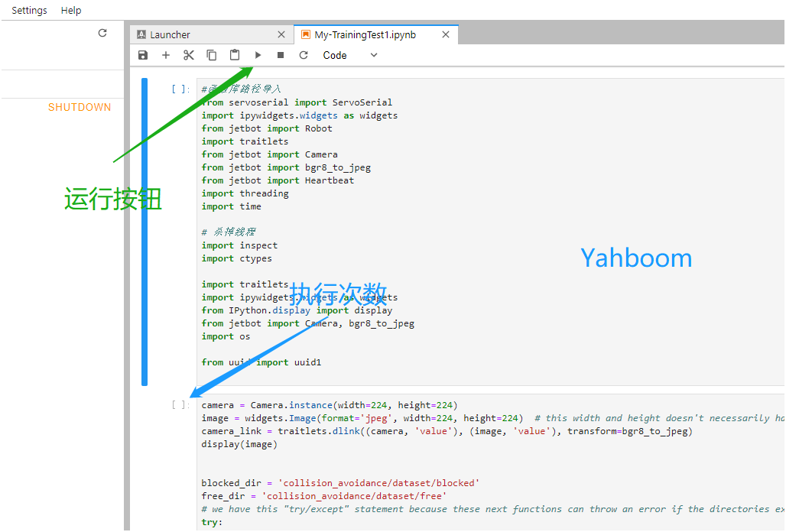786x532 pixels.
Task: Click the second cell's execution count prompt
Action: (x=180, y=405)
